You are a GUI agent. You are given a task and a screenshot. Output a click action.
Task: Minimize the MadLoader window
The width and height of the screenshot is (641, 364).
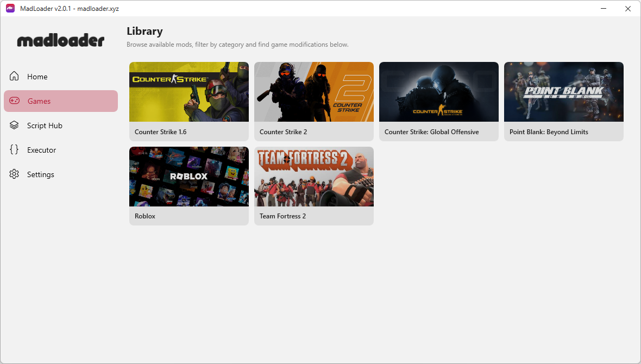[603, 8]
